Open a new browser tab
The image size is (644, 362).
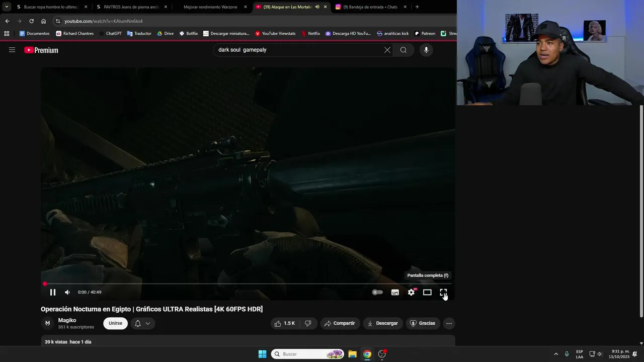point(417,7)
